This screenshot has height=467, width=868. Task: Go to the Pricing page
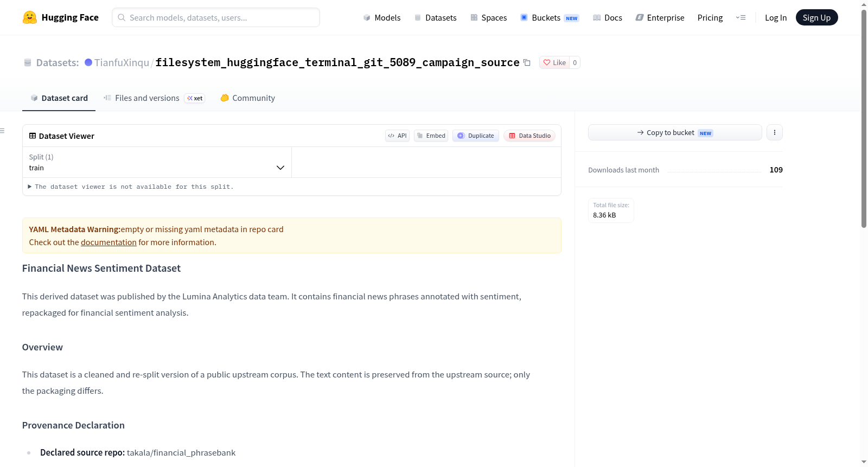[710, 17]
